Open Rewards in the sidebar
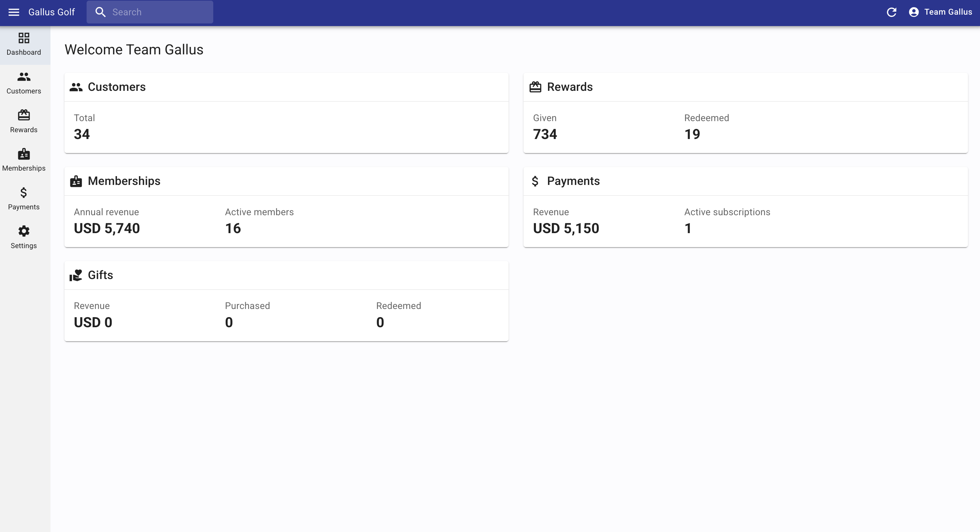The height and width of the screenshot is (532, 980). point(24,122)
